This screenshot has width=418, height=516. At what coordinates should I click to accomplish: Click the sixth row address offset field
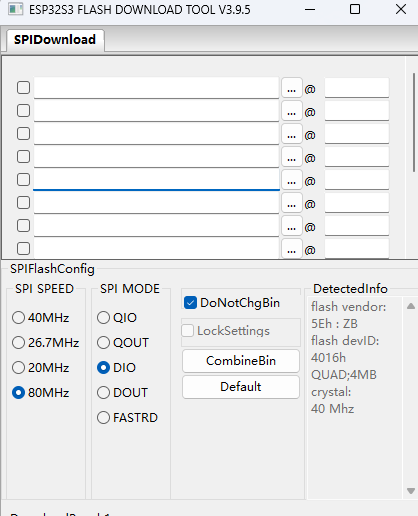[357, 203]
